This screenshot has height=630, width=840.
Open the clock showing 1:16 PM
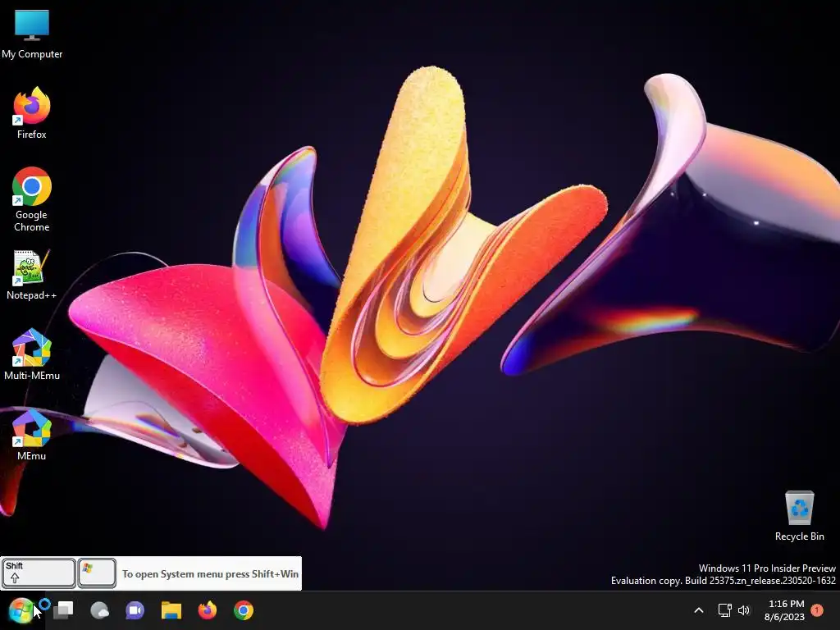785,610
